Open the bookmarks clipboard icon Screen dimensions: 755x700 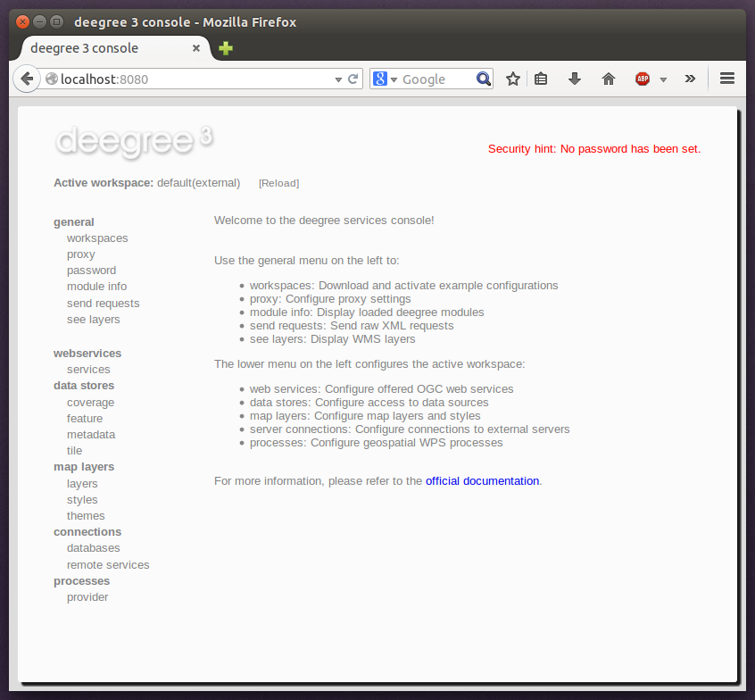[x=541, y=79]
